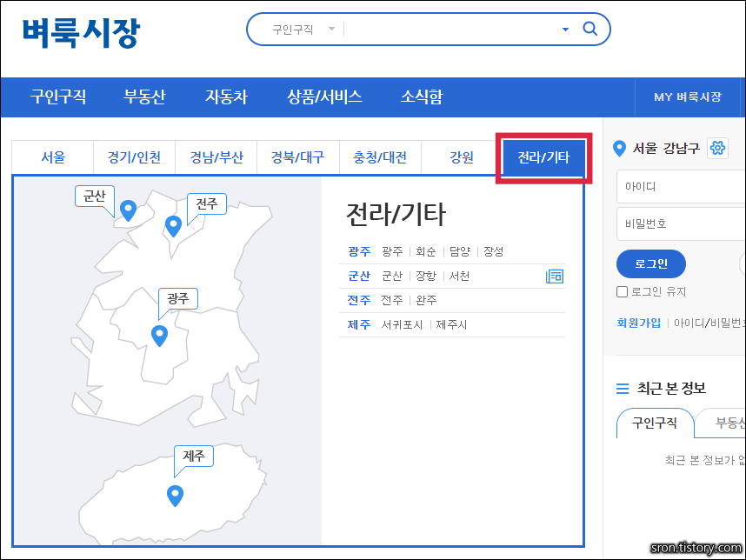746x560 pixels.
Task: Click the 광주 map label bubble
Action: tap(178, 299)
